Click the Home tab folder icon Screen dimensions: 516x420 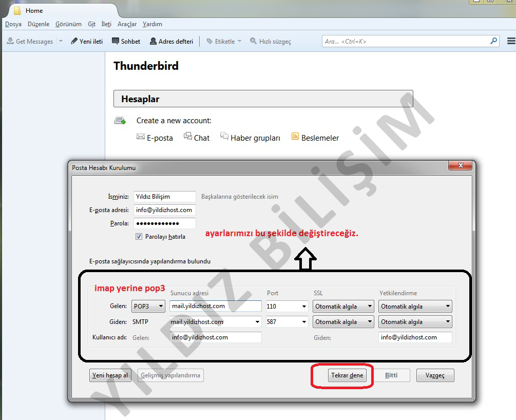[17, 11]
